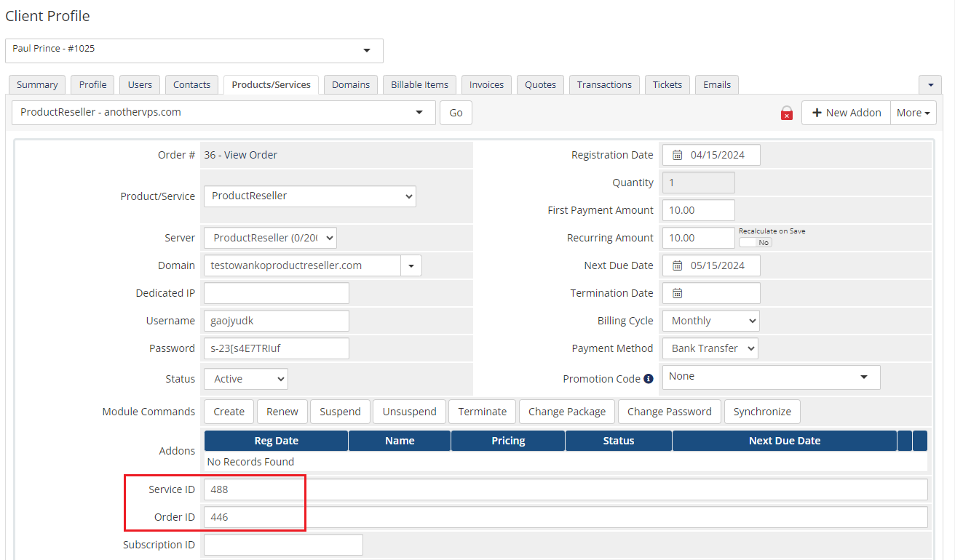Click the Promotion Code info icon
Screen dimensions: 955x560
(649, 379)
